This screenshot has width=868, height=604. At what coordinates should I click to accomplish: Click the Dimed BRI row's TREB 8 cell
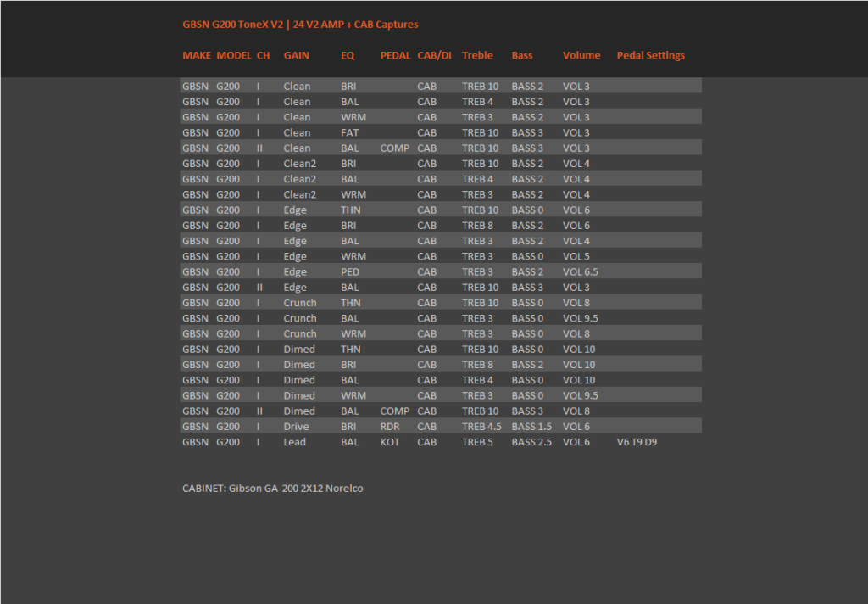tap(477, 365)
